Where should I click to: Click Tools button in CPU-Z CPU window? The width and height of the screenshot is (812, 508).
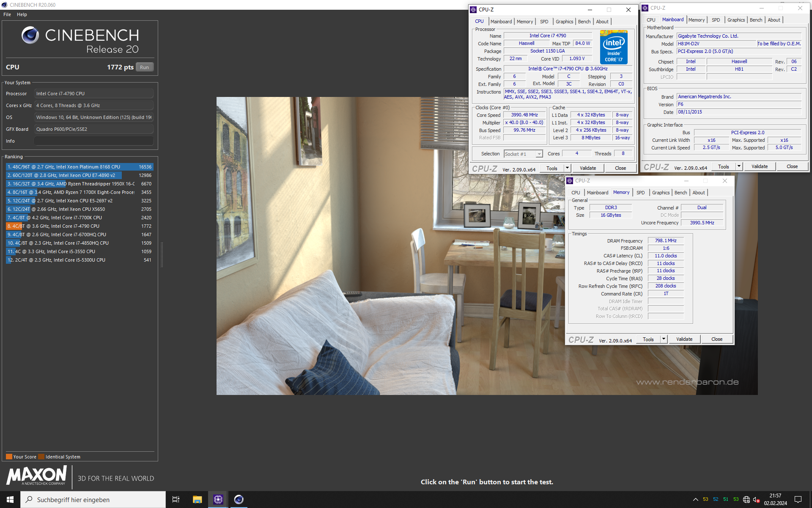click(x=552, y=168)
